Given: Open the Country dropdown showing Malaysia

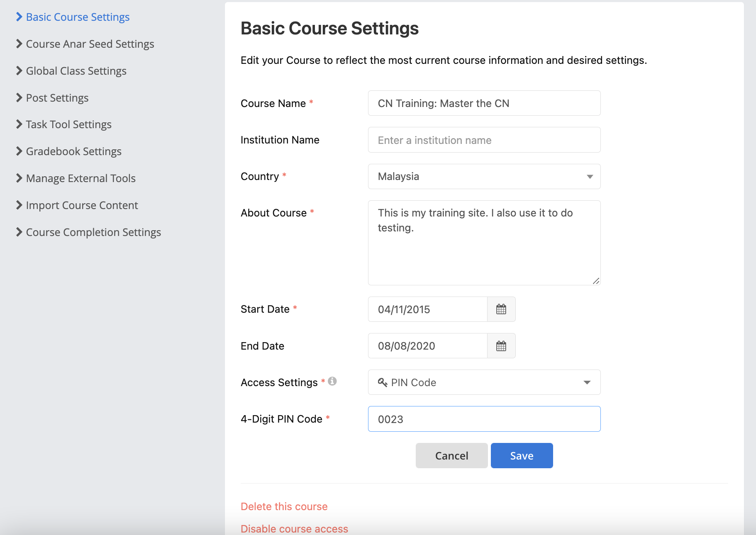Looking at the screenshot, I should pyautogui.click(x=484, y=177).
